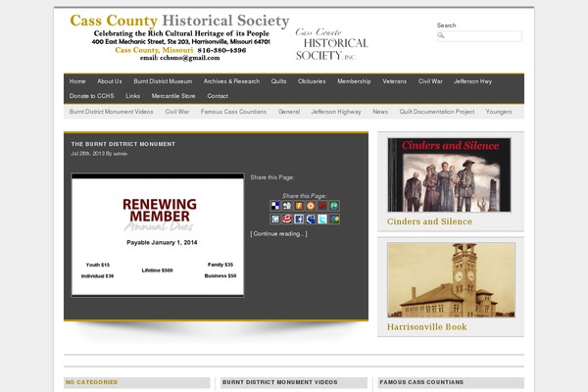Click the Harrisonville courthouse book image

pos(451,280)
